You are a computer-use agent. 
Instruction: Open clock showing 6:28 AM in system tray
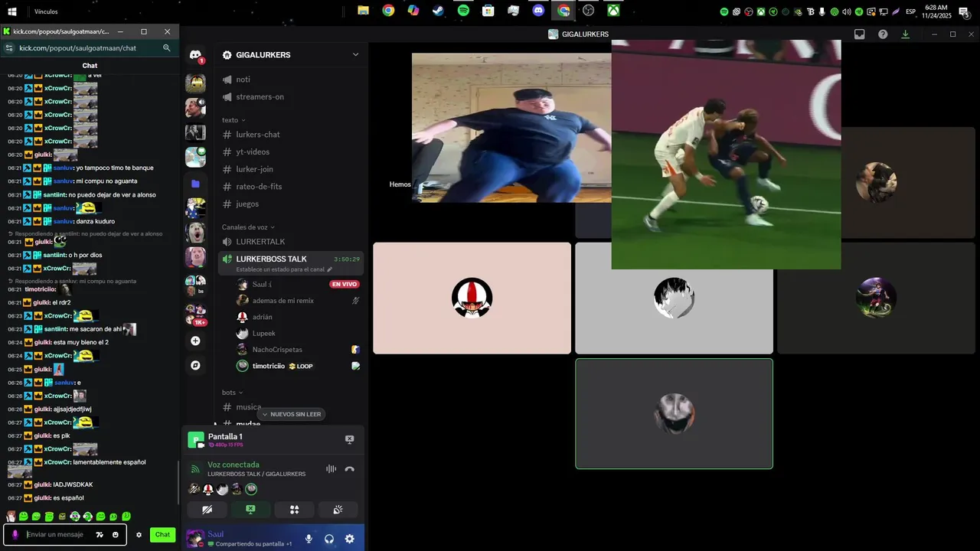point(936,11)
